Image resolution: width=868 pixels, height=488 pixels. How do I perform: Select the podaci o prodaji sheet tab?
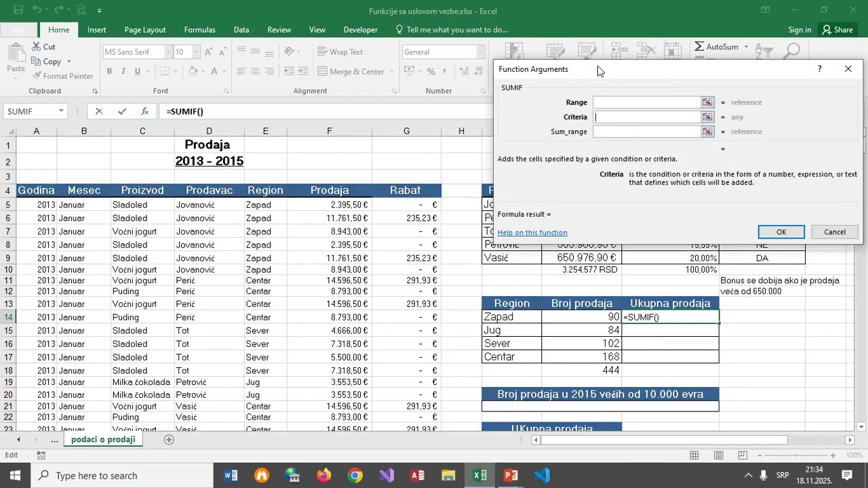103,440
